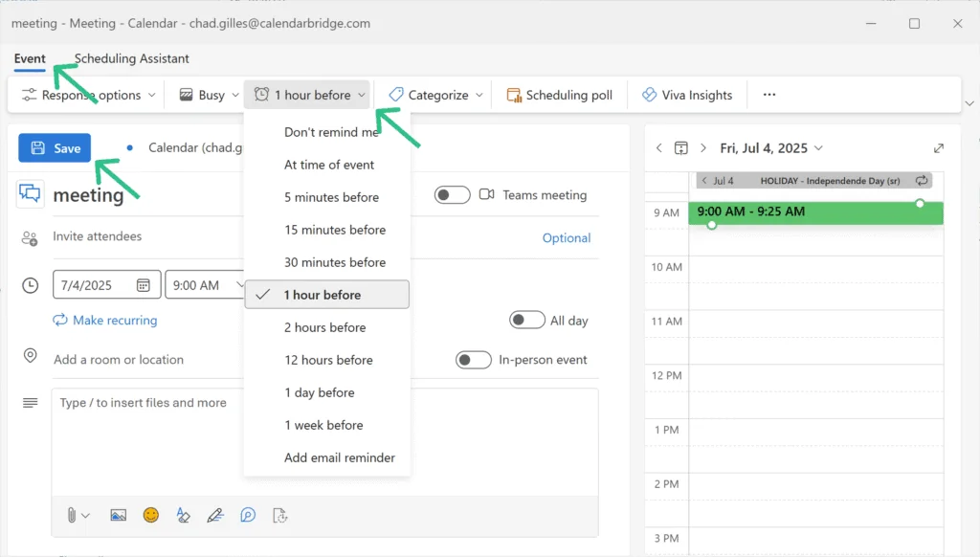Toggle In-person event switch
This screenshot has height=557, width=980.
point(473,360)
